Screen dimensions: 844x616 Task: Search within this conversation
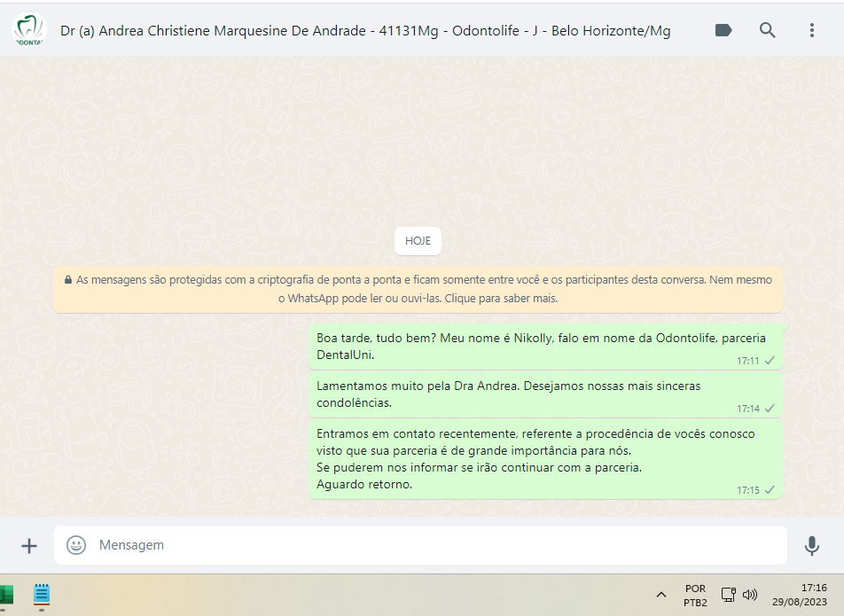768,30
